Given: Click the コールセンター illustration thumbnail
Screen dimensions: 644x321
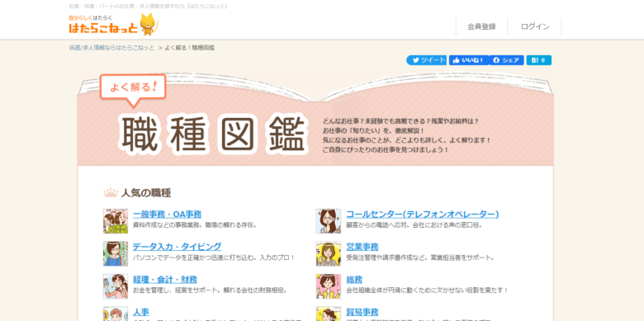Looking at the screenshot, I should click(328, 221).
